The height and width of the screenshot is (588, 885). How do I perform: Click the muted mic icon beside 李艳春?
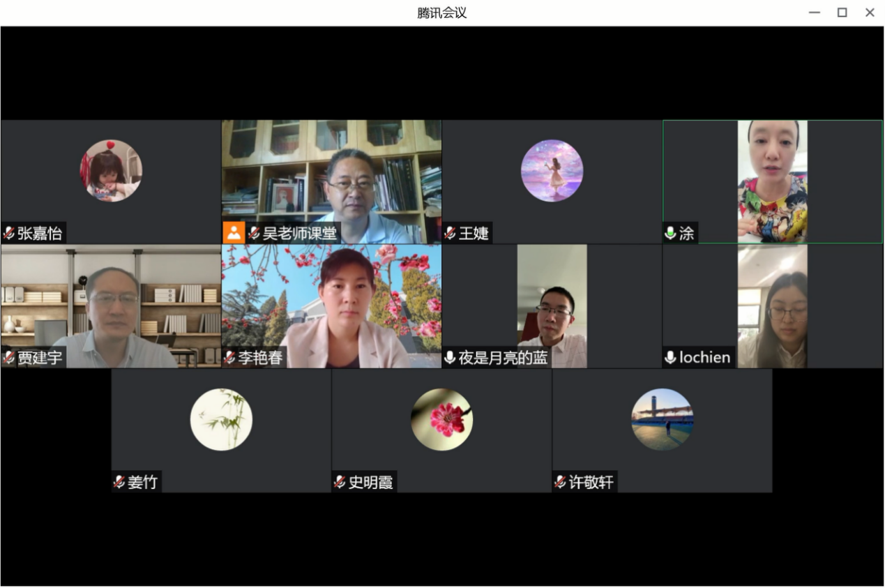[229, 358]
